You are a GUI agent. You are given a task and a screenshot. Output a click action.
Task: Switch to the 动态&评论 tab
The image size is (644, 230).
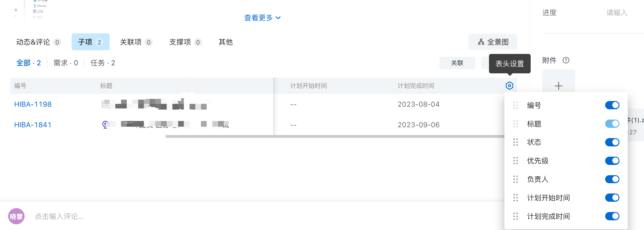39,42
